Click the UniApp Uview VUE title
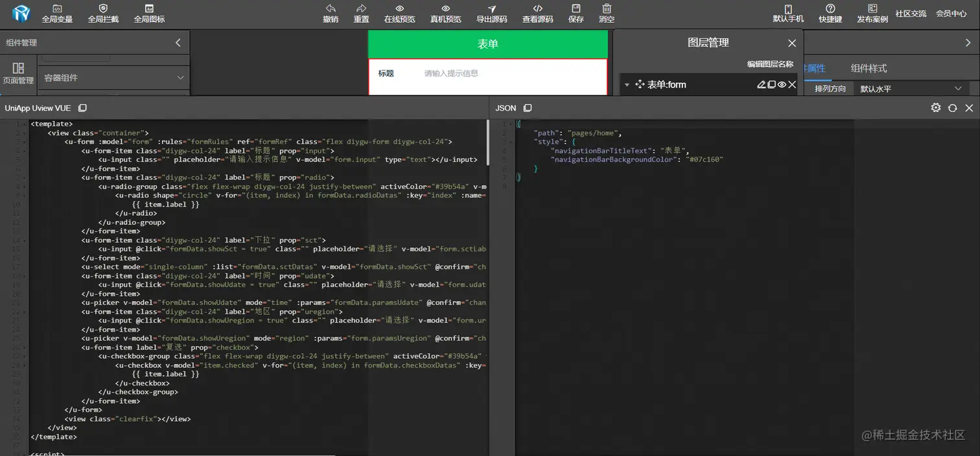The width and height of the screenshot is (980, 456). pyautogui.click(x=38, y=108)
